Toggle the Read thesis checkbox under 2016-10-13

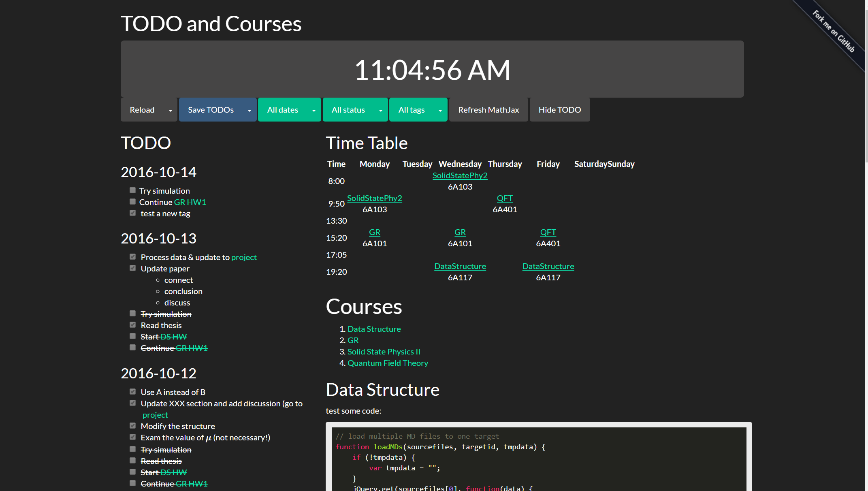[132, 324]
